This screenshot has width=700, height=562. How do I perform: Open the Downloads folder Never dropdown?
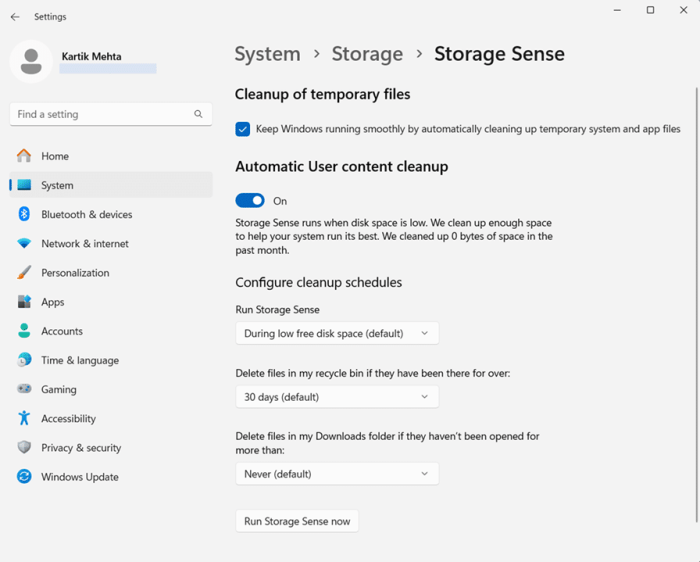(337, 474)
